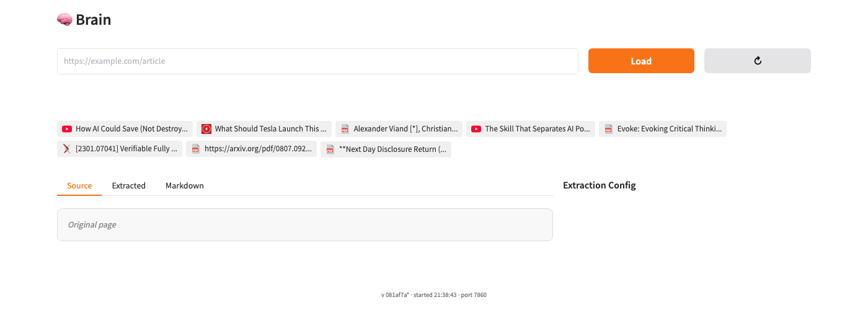Click the arXiv icon on '[2301.07041] Verifiable Fully' chip

tap(67, 149)
